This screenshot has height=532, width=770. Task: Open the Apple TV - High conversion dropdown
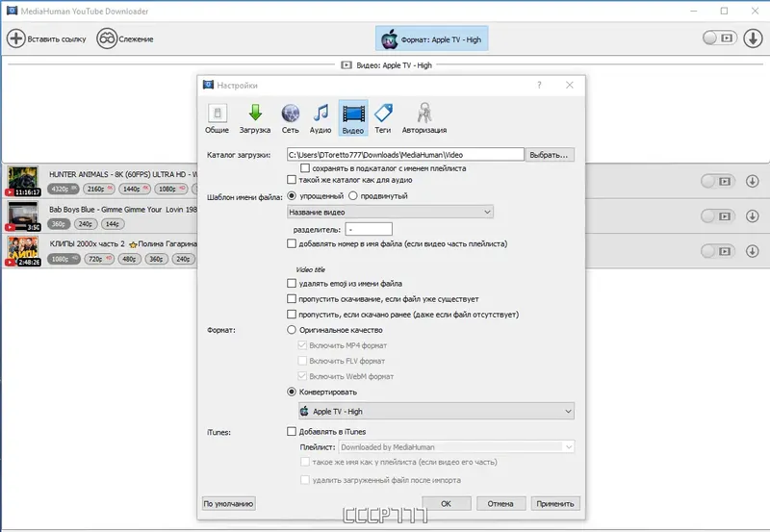point(436,412)
